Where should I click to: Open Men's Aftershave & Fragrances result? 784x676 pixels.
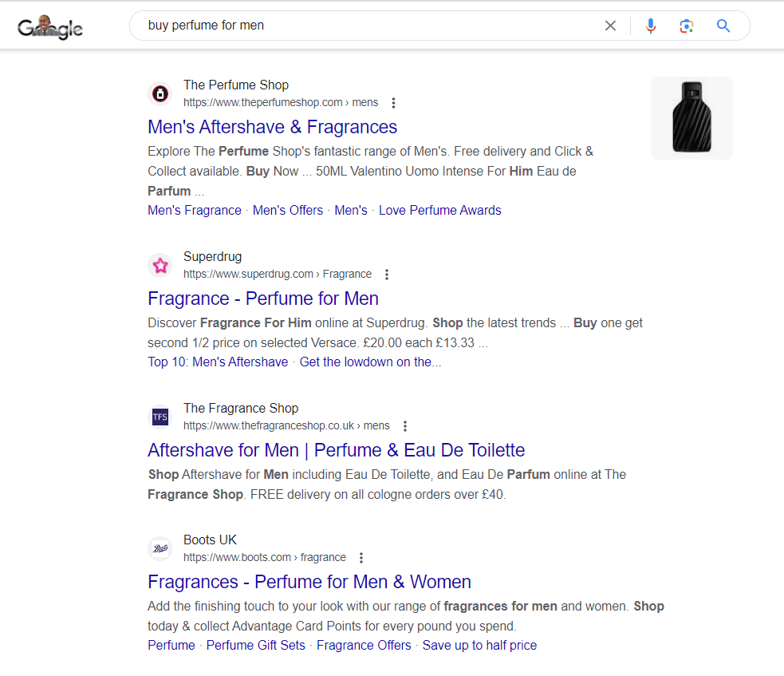272,127
